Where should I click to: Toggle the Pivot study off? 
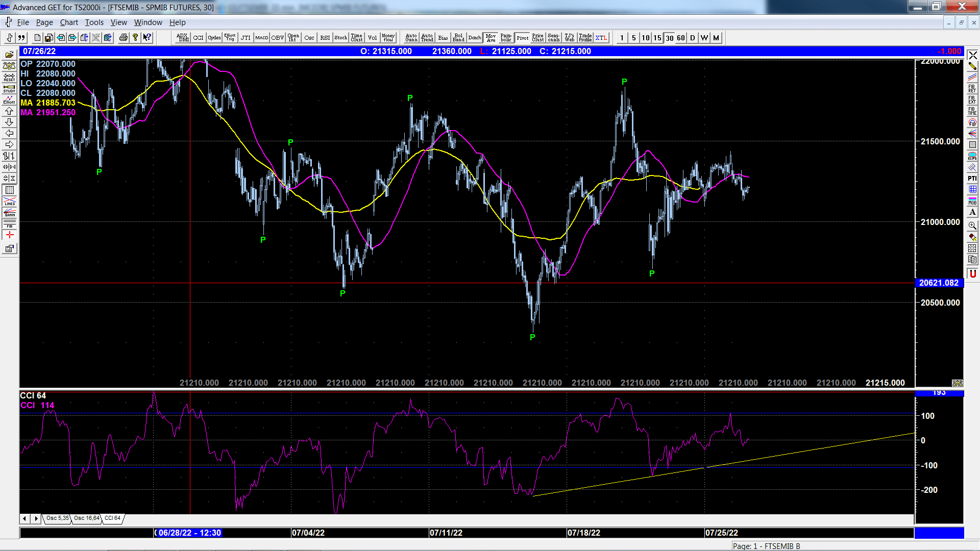522,38
